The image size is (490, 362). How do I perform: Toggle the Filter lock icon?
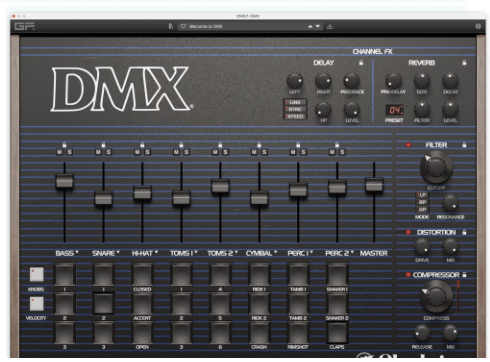464,145
